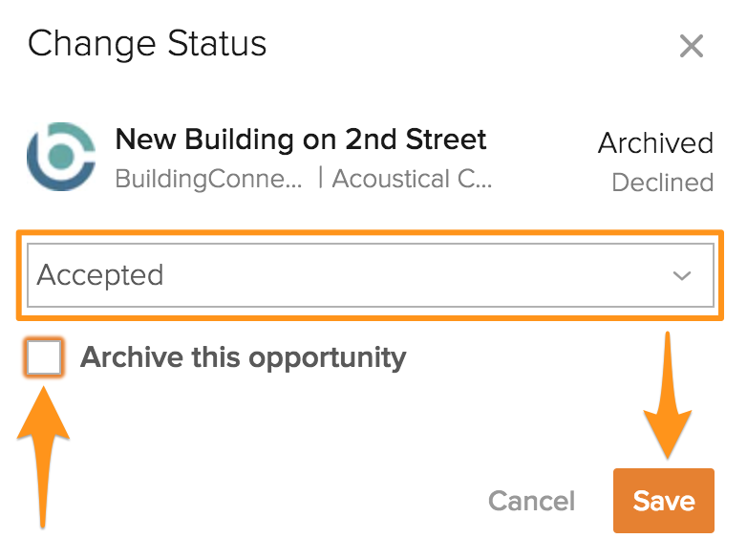Click the Declined status label
This screenshot has width=747, height=560.
pyautogui.click(x=663, y=183)
